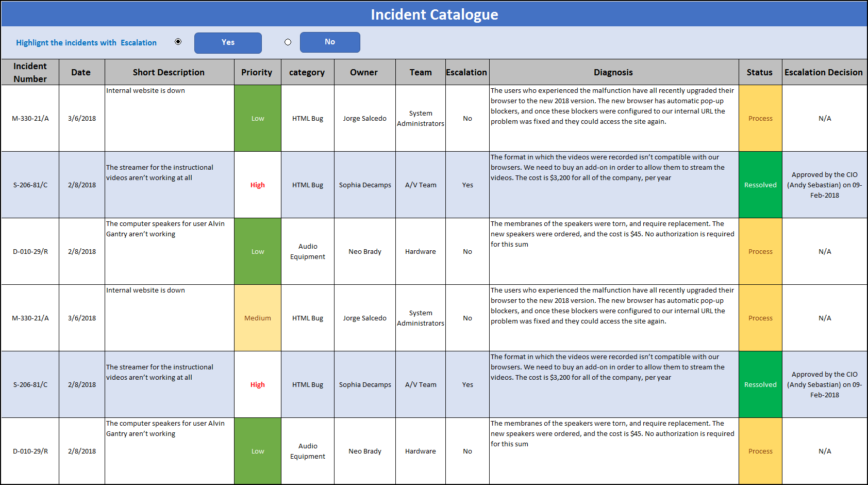Screen dimensions: 868x485
Task: Click the CIO approval note for S-206-81/C
Action: [x=824, y=185]
